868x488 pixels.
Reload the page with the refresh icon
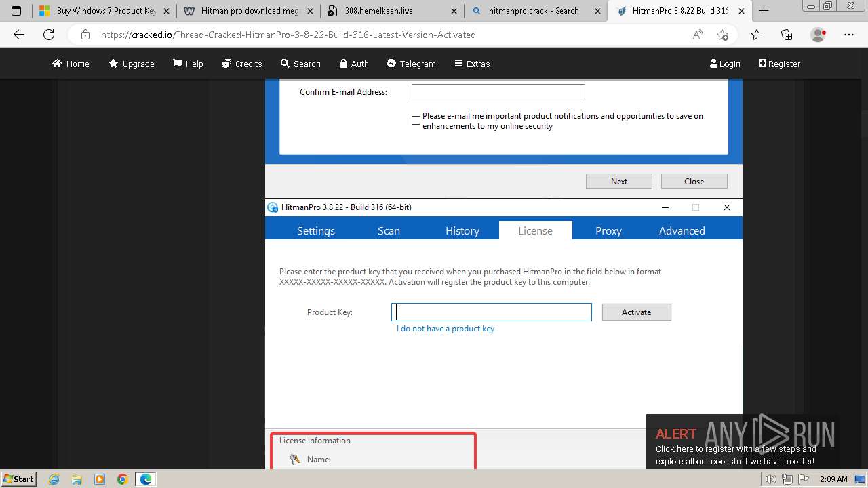point(49,35)
